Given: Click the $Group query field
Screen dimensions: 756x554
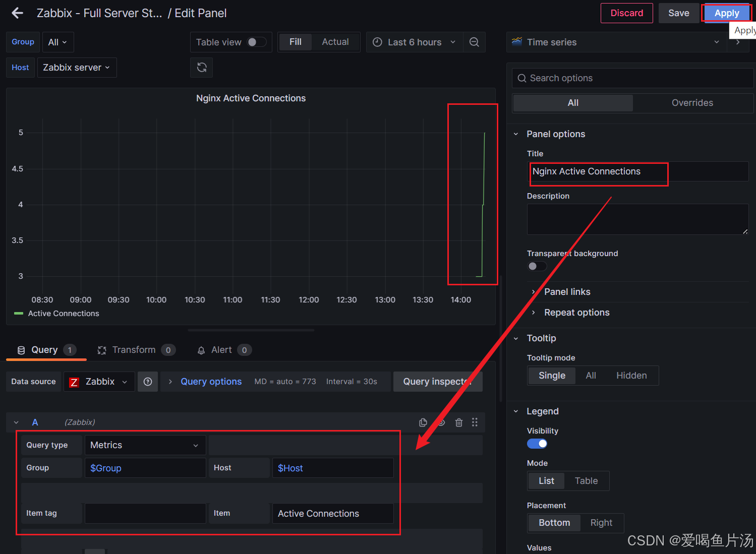Looking at the screenshot, I should tap(145, 468).
